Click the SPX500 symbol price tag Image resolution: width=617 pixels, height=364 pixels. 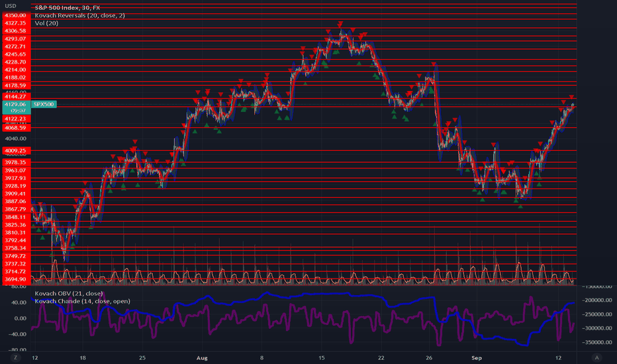click(x=44, y=105)
